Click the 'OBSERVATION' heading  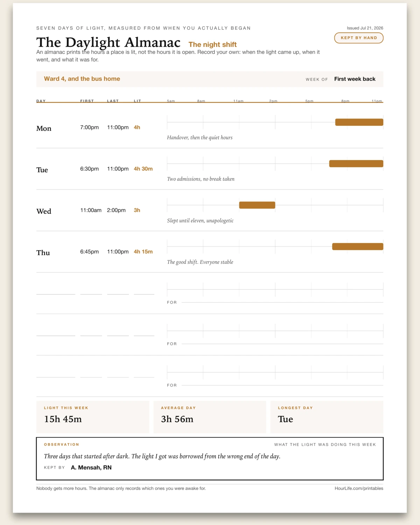pos(62,444)
